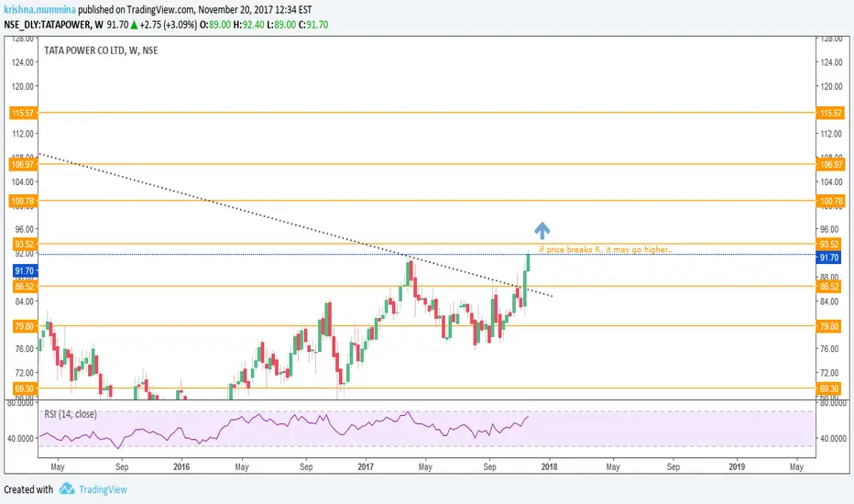Click the O:89.00 open value in header
The height and width of the screenshot is (504, 854).
(x=215, y=25)
